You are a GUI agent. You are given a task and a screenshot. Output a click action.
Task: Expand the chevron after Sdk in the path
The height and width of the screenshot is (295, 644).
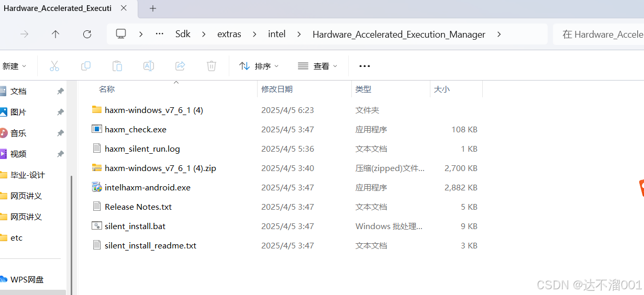pos(204,34)
